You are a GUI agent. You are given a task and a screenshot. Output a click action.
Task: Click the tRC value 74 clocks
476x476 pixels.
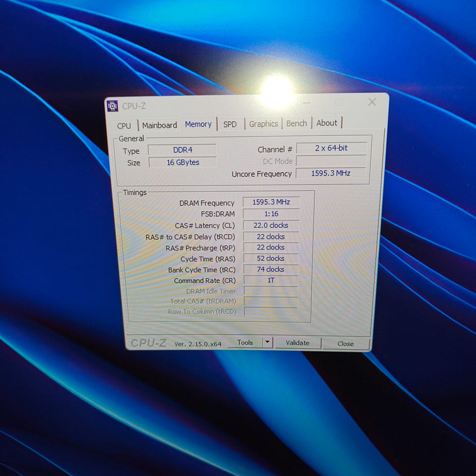[271, 269]
